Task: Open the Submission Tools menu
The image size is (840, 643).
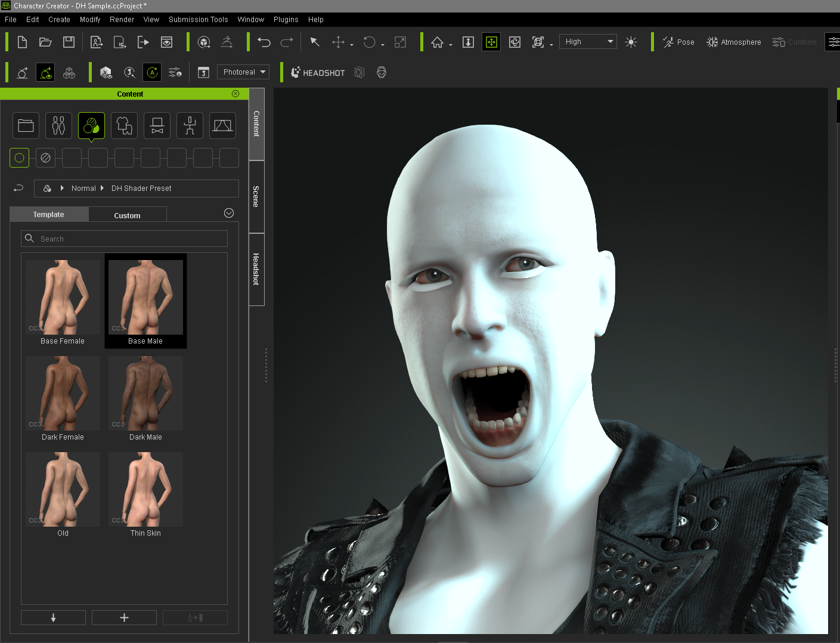Action: click(198, 20)
